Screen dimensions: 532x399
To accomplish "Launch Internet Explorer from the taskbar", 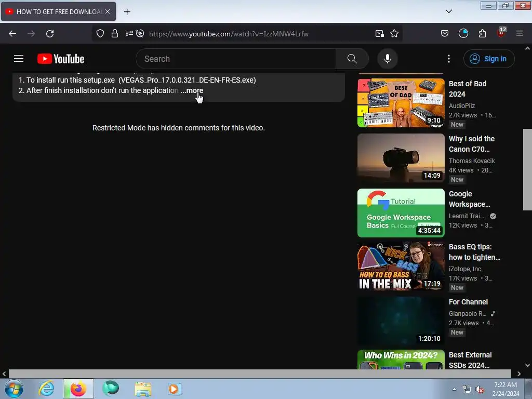I will (x=46, y=389).
